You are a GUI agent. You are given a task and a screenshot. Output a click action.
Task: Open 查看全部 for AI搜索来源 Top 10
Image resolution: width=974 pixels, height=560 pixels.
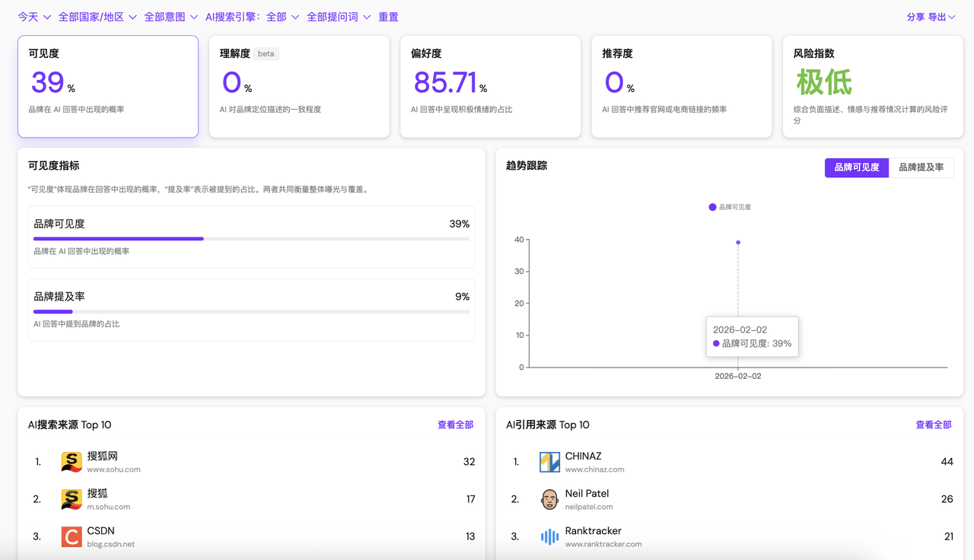tap(455, 425)
